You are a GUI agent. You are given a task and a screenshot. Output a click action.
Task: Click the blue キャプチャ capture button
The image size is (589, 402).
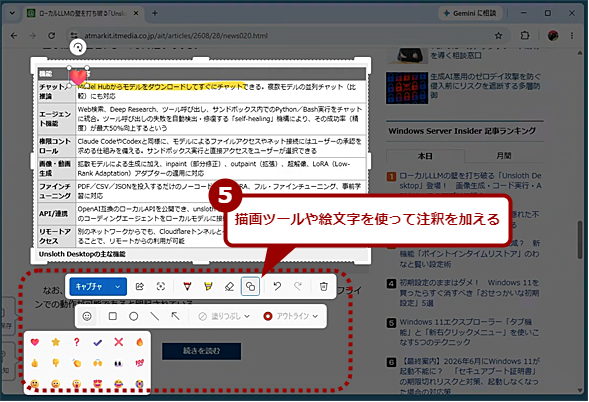pos(89,287)
